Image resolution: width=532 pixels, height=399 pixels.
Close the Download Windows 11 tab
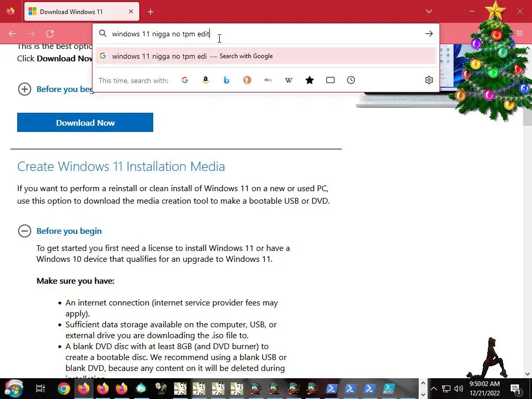pos(131,11)
